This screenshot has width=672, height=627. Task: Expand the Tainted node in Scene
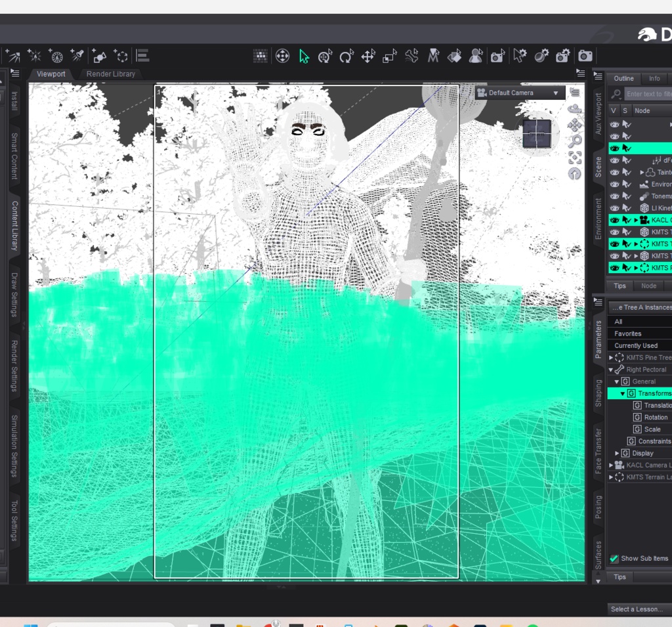pyautogui.click(x=642, y=172)
